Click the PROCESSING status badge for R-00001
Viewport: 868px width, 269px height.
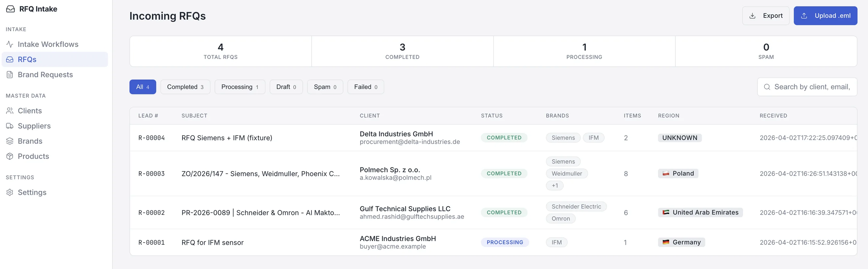[505, 242]
